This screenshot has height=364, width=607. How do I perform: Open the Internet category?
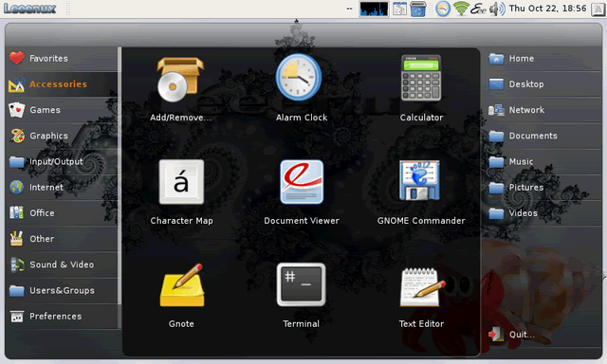click(x=62, y=188)
